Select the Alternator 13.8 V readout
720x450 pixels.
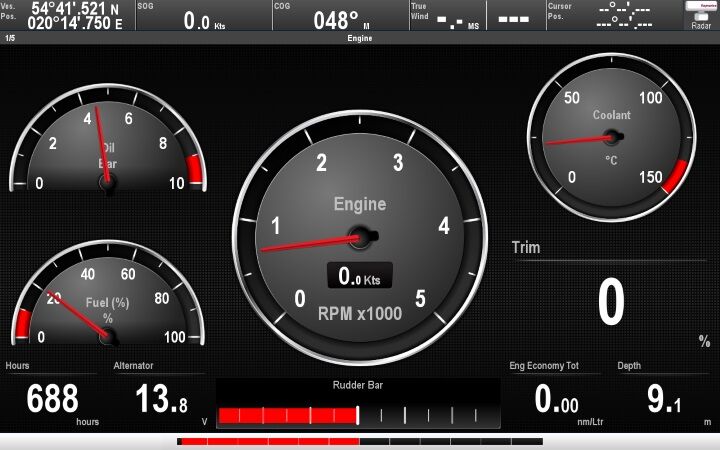[x=161, y=397]
